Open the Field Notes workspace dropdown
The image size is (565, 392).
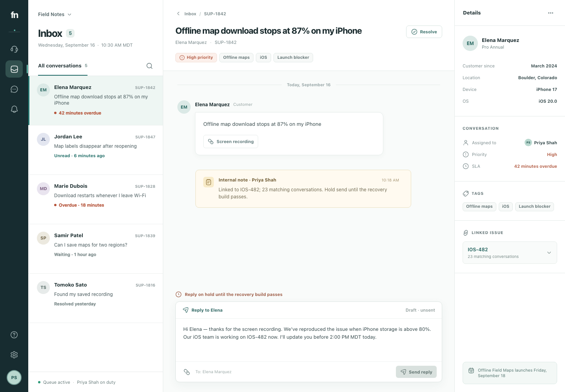coord(55,15)
